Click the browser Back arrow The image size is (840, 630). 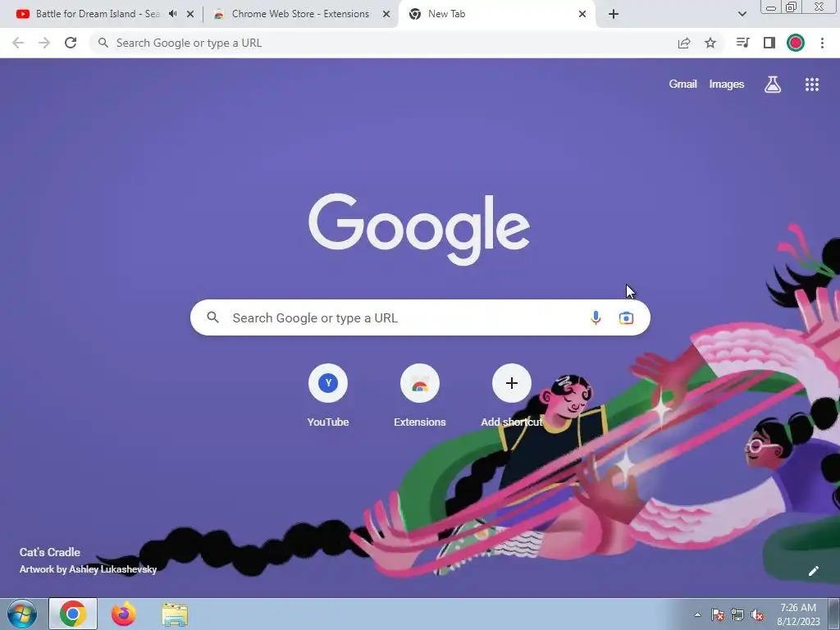pos(18,43)
